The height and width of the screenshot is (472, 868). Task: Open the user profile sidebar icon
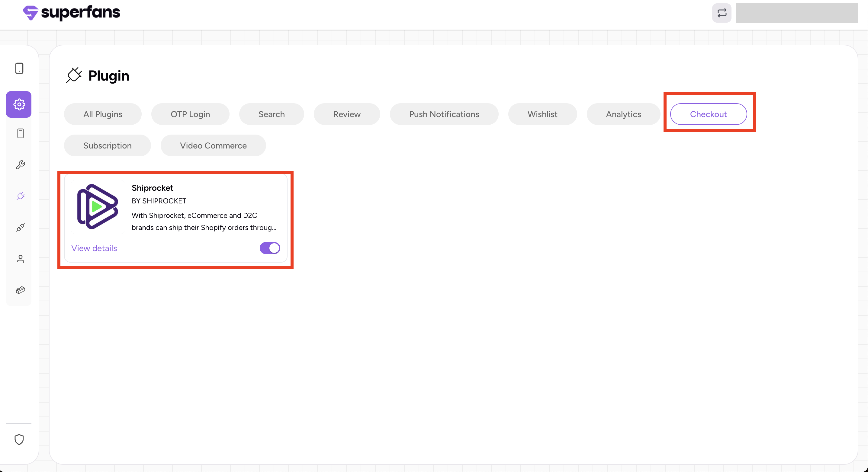coord(20,259)
